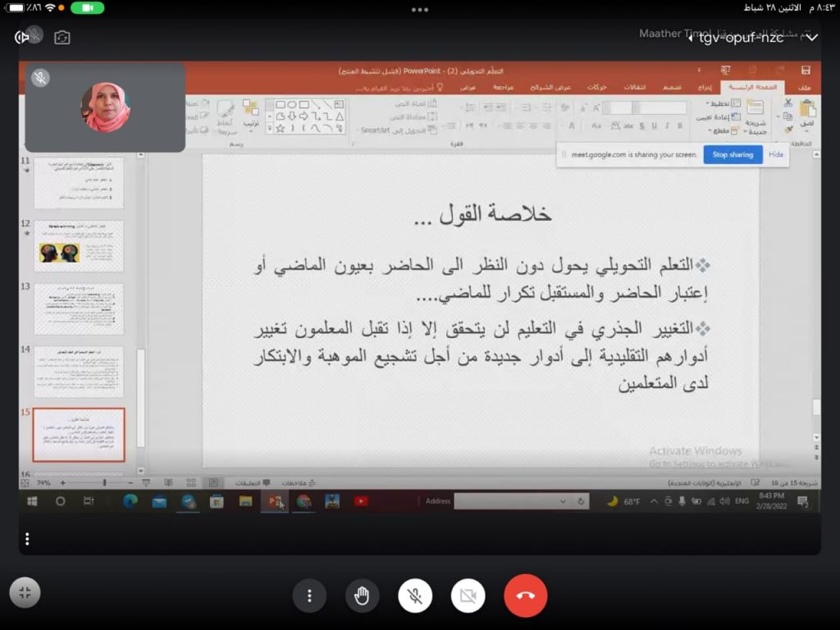Toggle the audio output speaker icon
This screenshot has height=630, width=840.
coord(22,38)
